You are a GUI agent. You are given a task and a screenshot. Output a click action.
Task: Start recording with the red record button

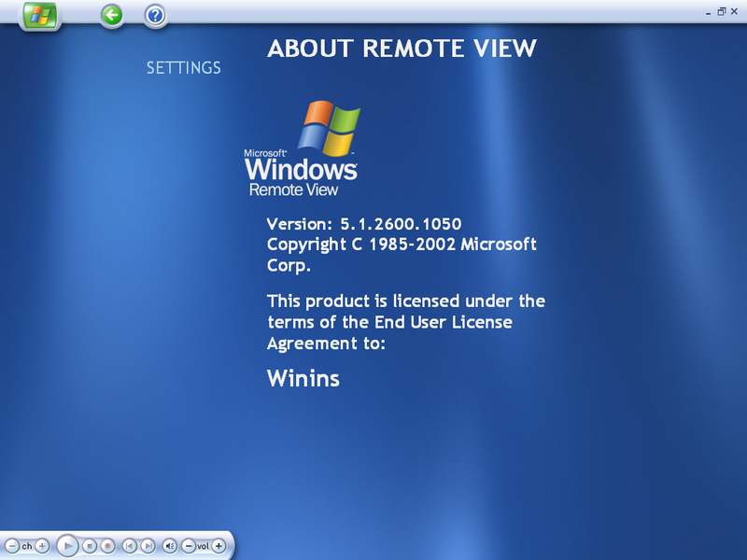(108, 546)
